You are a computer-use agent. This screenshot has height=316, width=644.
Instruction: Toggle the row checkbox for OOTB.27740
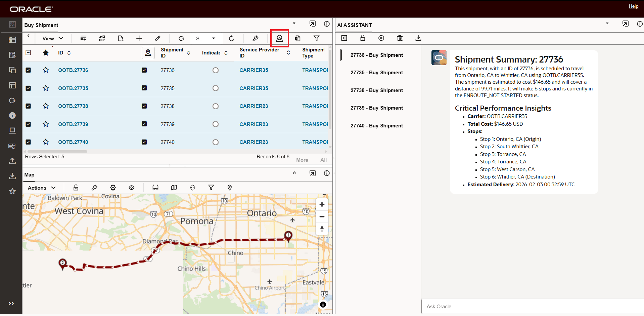coord(28,142)
